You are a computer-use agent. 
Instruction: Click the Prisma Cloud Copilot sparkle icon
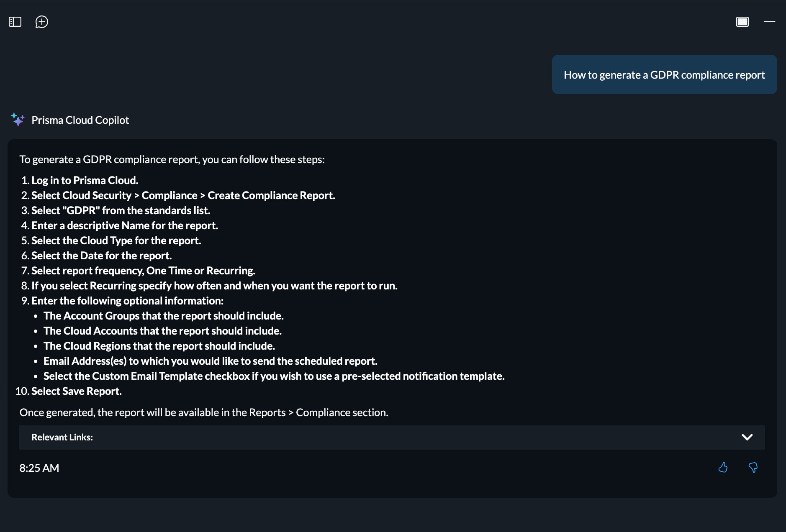[18, 120]
